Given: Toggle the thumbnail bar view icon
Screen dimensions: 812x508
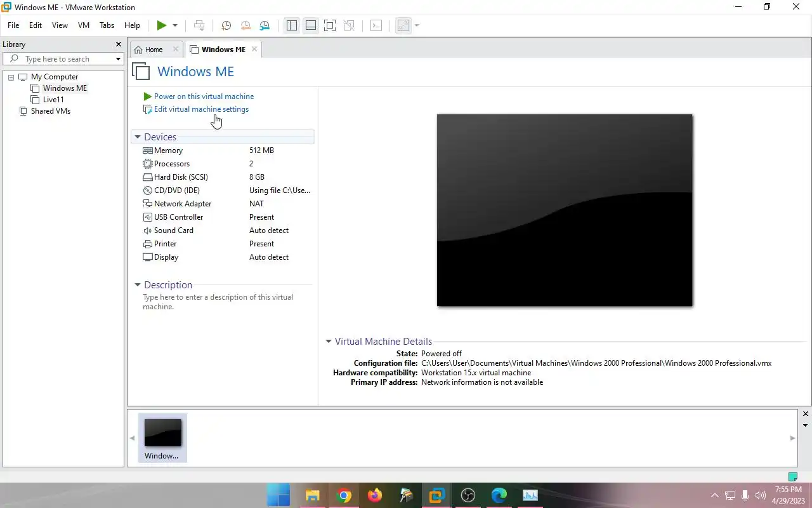Looking at the screenshot, I should coord(311,25).
